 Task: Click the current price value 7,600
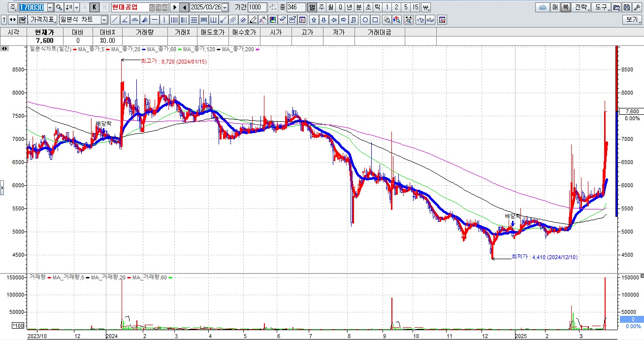44,40
